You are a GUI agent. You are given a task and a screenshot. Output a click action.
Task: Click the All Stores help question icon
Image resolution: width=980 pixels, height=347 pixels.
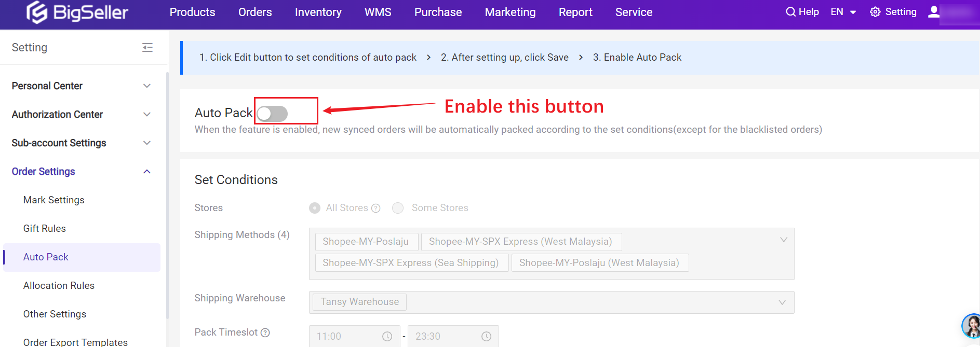click(x=376, y=208)
